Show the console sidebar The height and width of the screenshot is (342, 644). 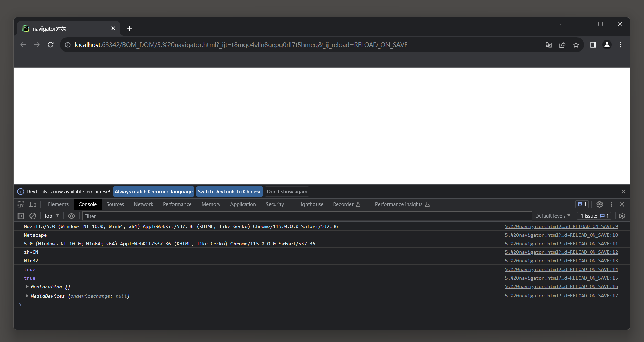(21, 216)
